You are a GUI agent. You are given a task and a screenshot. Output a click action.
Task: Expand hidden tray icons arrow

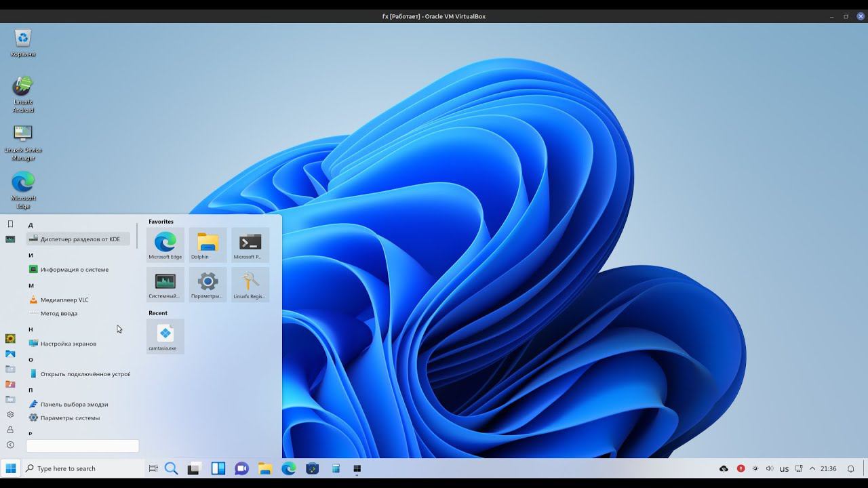pos(812,468)
